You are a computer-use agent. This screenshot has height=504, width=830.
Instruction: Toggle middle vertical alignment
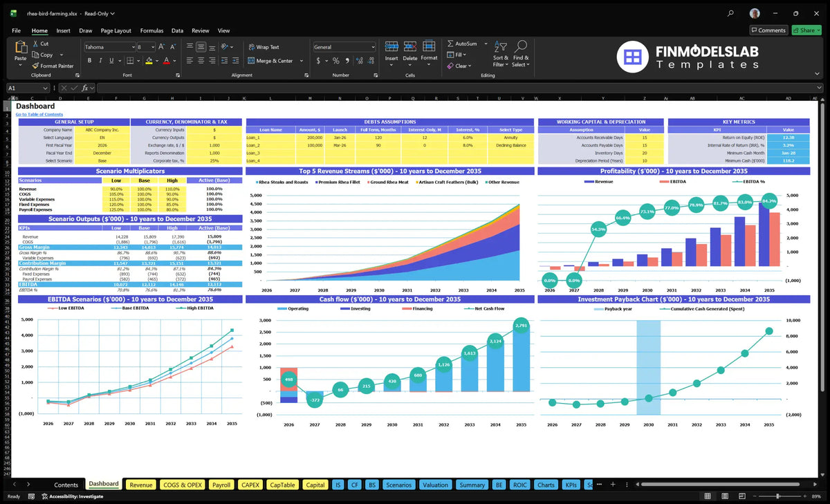click(201, 47)
